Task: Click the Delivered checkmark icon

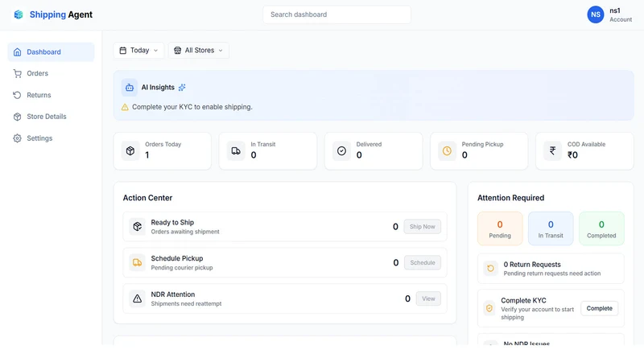Action: [x=341, y=151]
